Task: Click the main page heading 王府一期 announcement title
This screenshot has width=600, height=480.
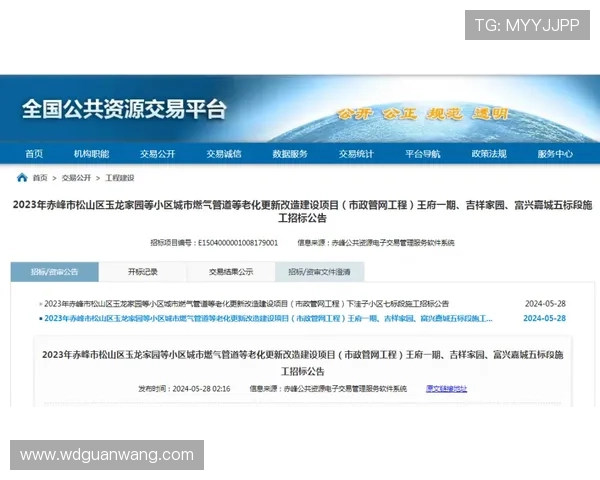Action: (x=302, y=211)
